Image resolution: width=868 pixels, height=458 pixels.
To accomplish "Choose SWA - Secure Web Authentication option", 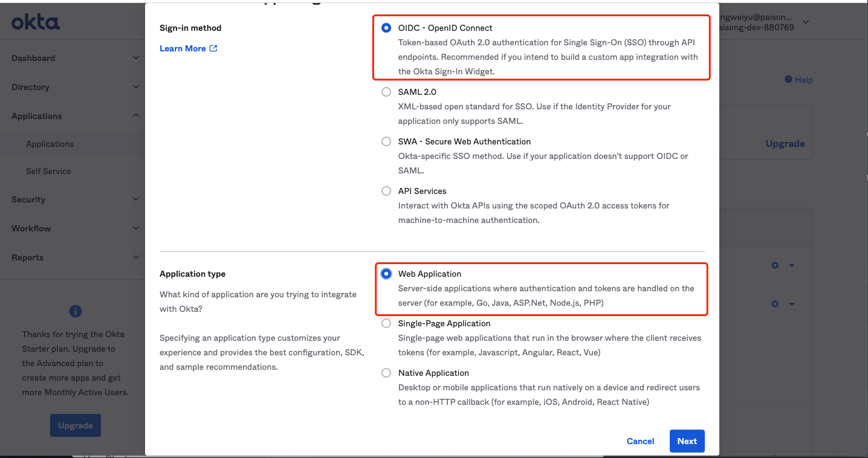I will pyautogui.click(x=386, y=141).
